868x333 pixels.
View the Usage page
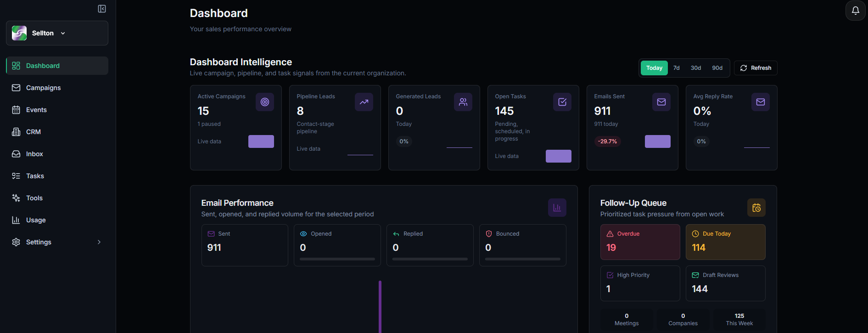57,220
